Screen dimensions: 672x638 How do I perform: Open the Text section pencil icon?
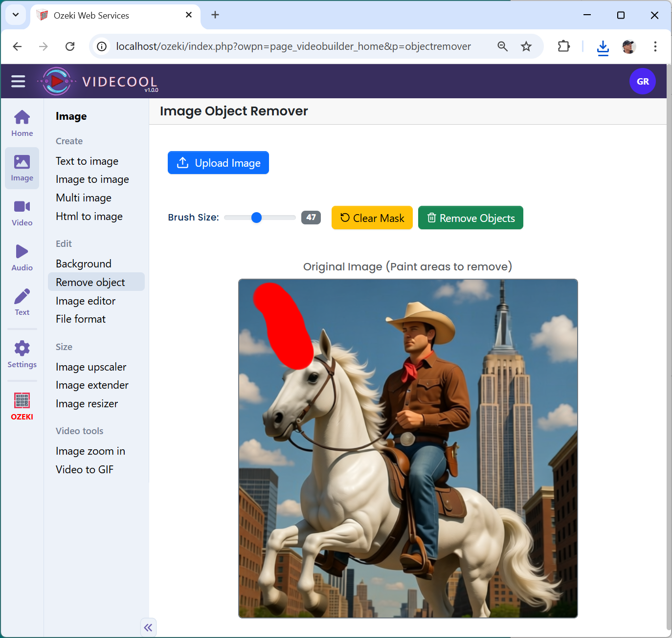(22, 302)
